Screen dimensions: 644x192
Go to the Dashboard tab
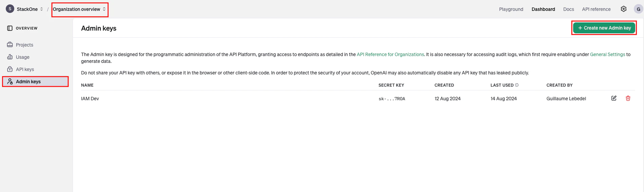pos(543,9)
